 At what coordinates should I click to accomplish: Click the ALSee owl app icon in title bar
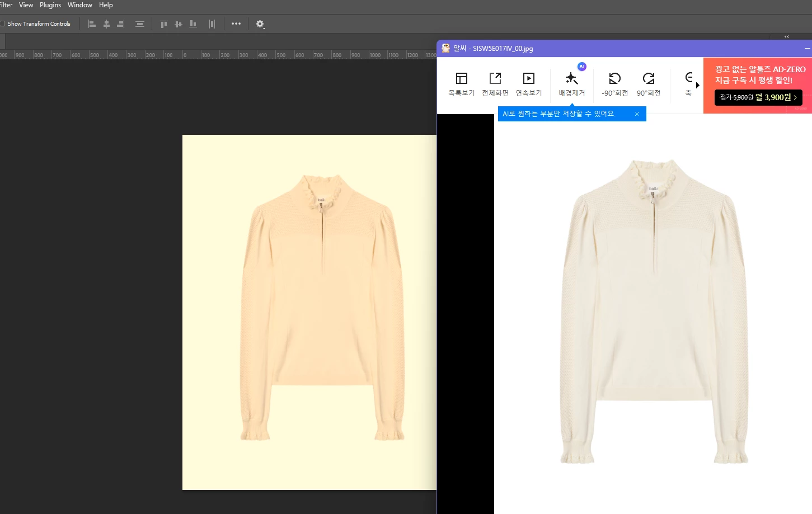click(x=445, y=48)
